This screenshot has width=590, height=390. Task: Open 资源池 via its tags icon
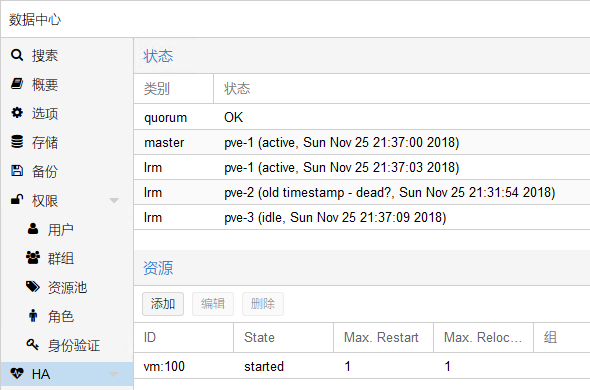pyautogui.click(x=33, y=286)
